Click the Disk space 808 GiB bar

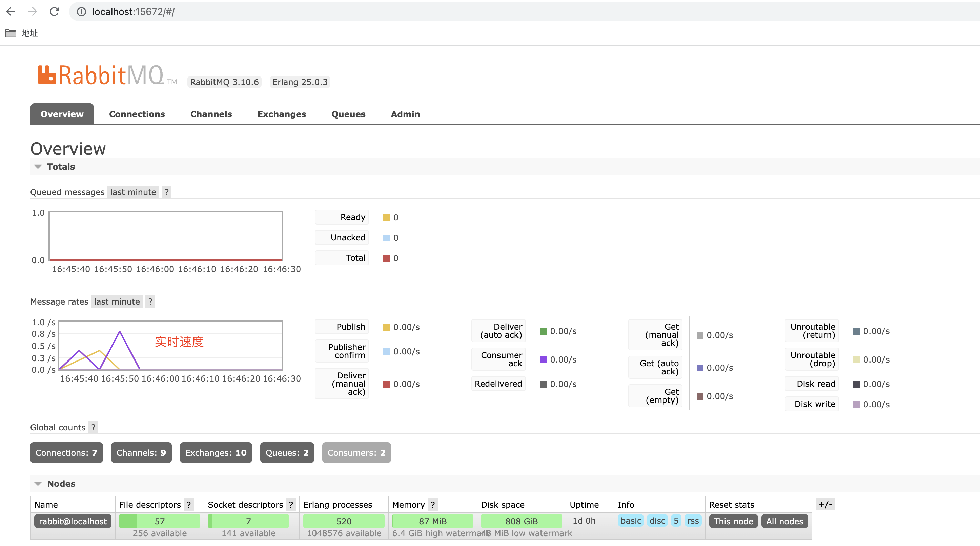522,521
